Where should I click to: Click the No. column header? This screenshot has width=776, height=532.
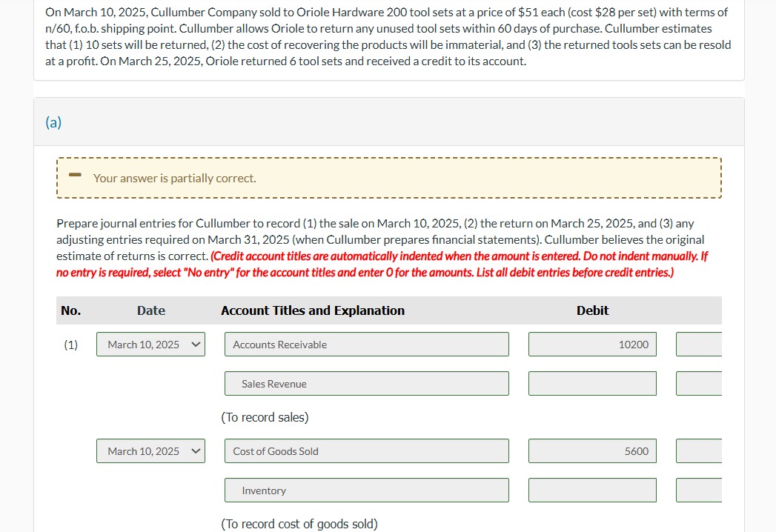[70, 310]
